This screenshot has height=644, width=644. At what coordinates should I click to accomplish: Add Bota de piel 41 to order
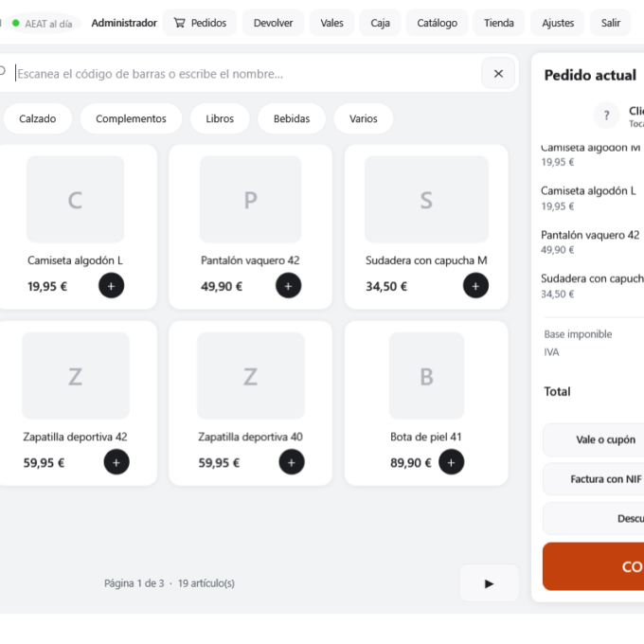coord(452,462)
